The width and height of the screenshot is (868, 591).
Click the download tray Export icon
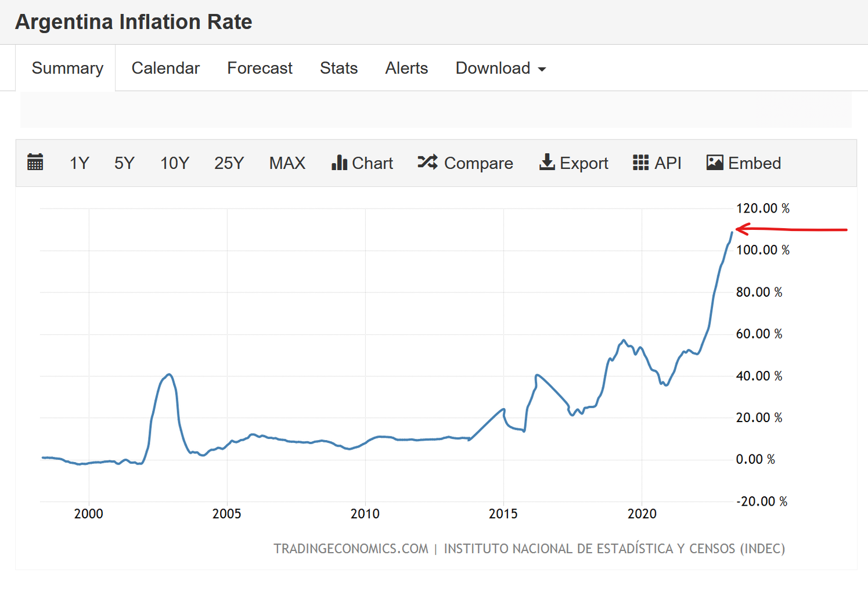click(547, 163)
